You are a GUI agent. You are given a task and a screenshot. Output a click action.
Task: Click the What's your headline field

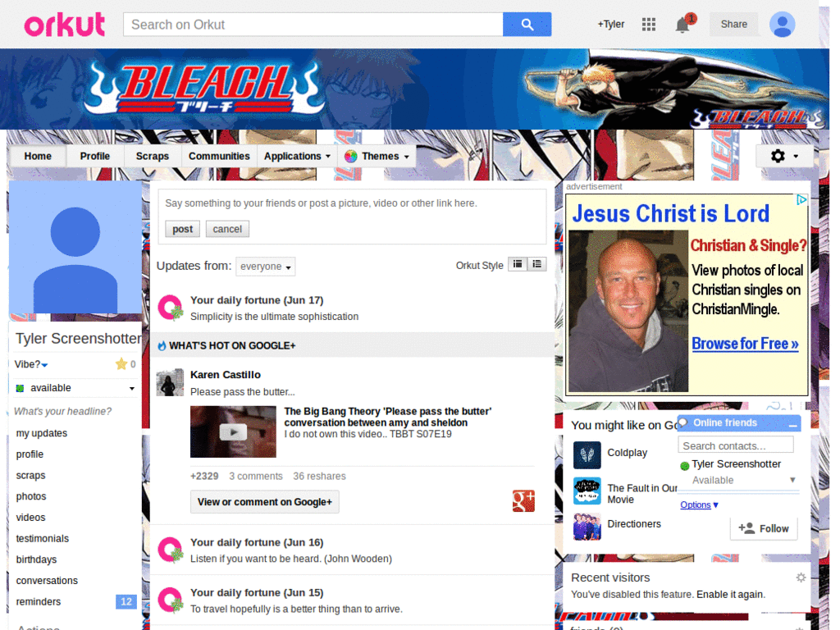coord(62,412)
